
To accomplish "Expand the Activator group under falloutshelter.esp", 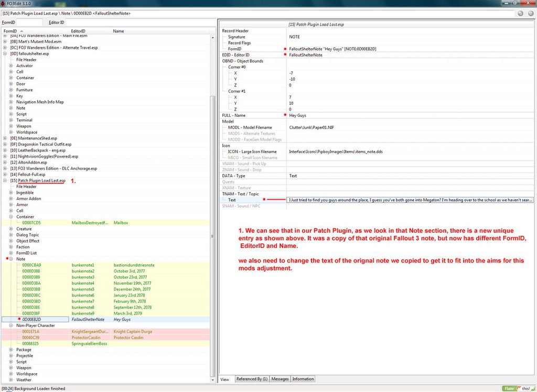I will [11, 66].
